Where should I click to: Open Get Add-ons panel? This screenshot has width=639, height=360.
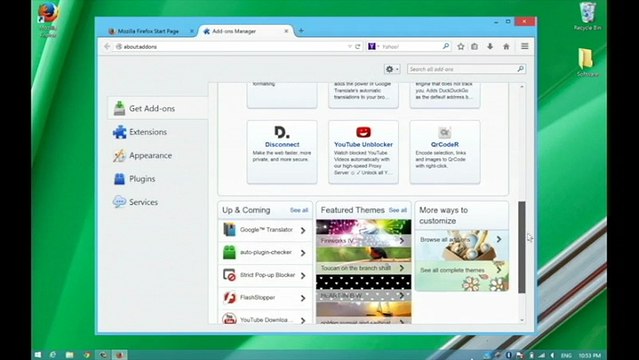pos(158,108)
